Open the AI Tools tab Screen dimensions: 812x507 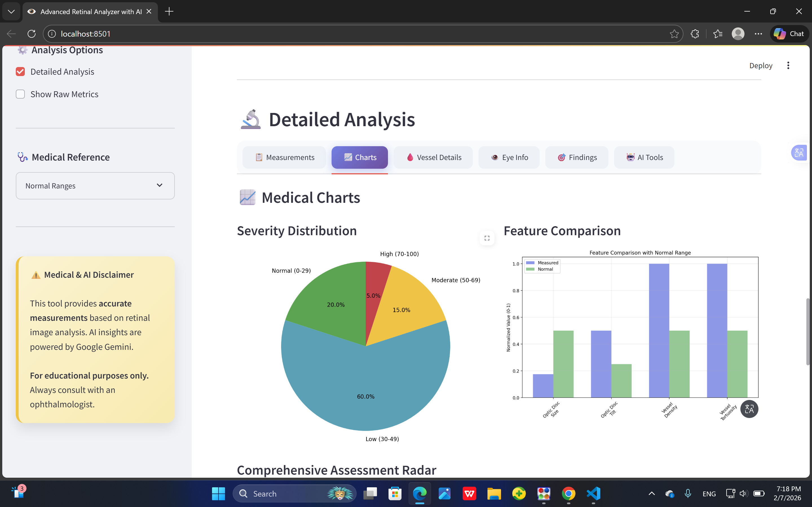tap(644, 157)
